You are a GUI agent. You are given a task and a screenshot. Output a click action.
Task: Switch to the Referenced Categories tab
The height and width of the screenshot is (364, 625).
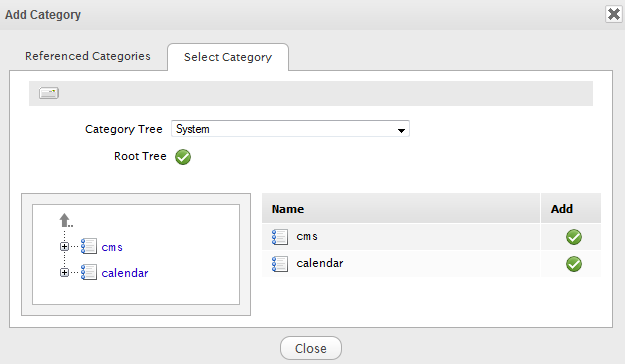click(88, 56)
